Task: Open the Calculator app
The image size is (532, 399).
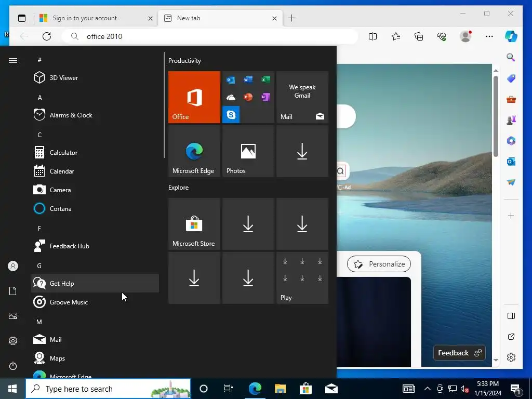Action: tap(95, 152)
